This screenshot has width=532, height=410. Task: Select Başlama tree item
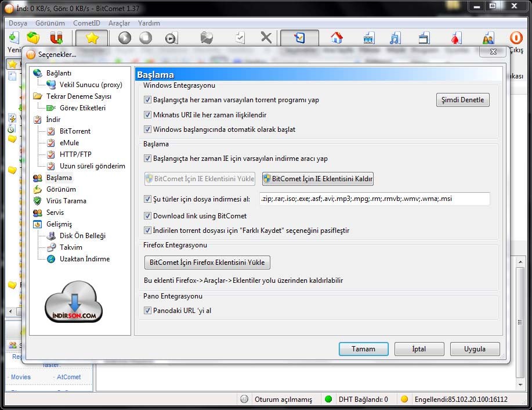59,178
